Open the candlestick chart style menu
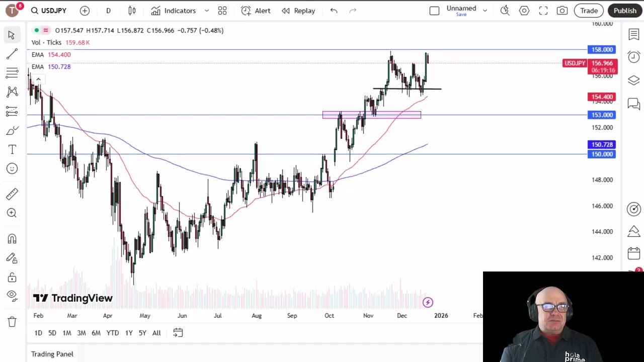The width and height of the screenshot is (644, 362). (132, 11)
